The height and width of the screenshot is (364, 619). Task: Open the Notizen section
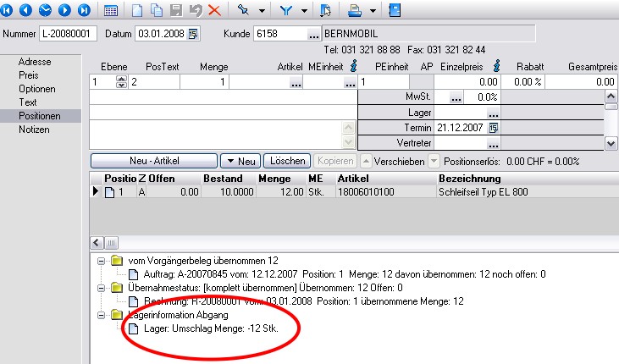point(35,130)
